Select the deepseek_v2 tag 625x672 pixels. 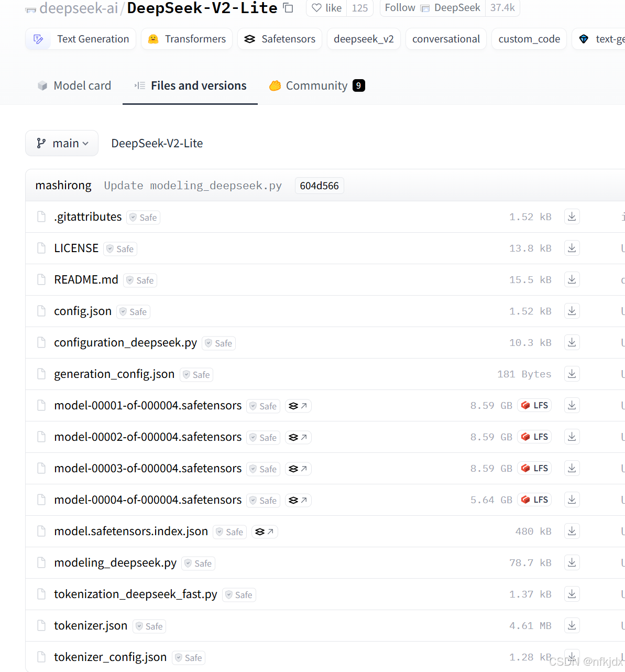(364, 39)
